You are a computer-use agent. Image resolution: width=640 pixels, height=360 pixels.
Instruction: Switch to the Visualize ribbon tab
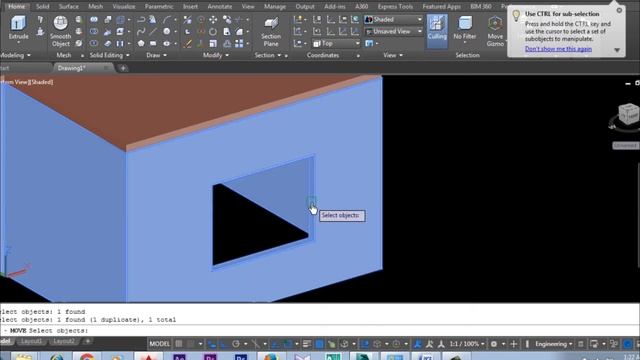pyautogui.click(x=124, y=7)
